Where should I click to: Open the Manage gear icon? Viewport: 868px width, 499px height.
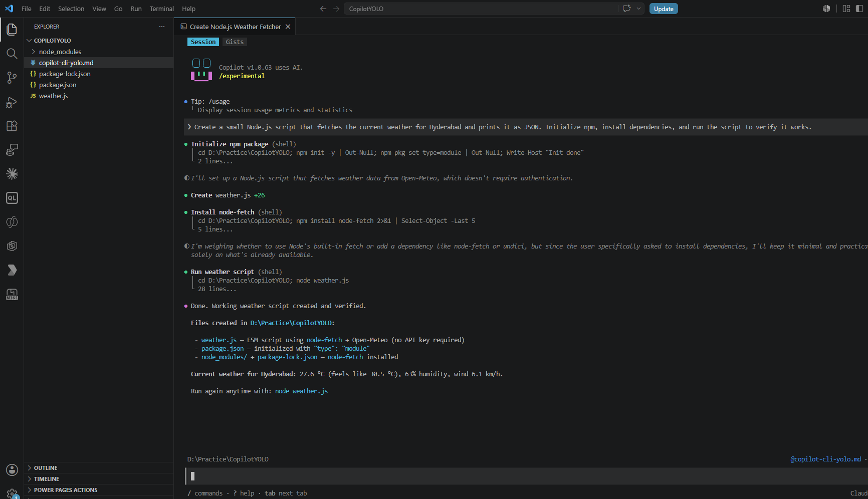(12, 493)
